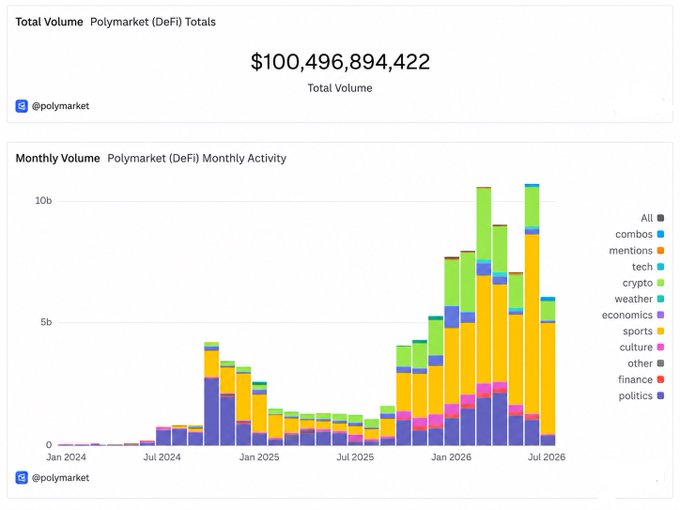The image size is (680, 510).
Task: Toggle the tech cyan legend swatch
Action: [x=660, y=266]
